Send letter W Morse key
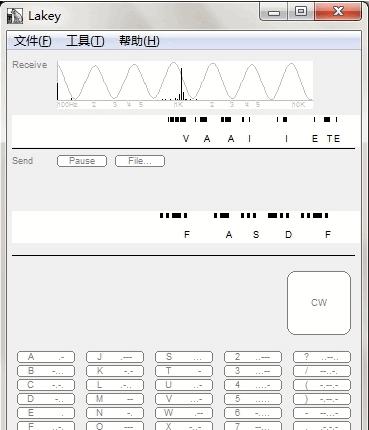This screenshot has width=369, height=430. [x=184, y=413]
